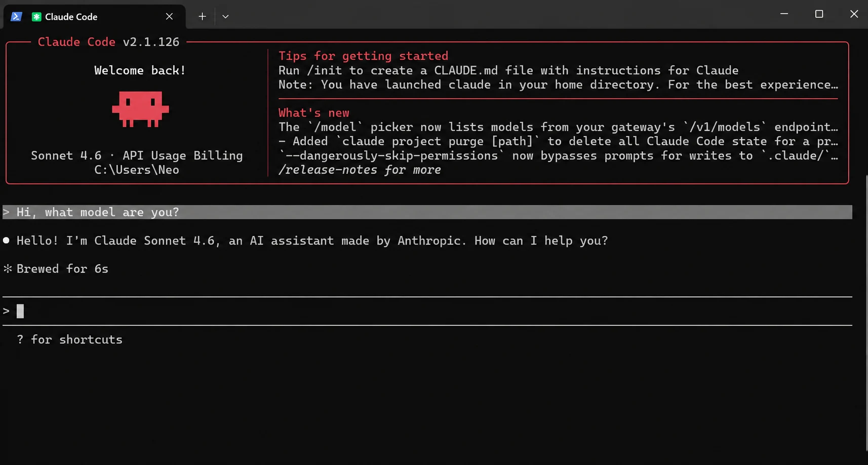Click the '--dangerously-skip-permissions' line
The width and height of the screenshot is (868, 465).
pyautogui.click(x=558, y=156)
